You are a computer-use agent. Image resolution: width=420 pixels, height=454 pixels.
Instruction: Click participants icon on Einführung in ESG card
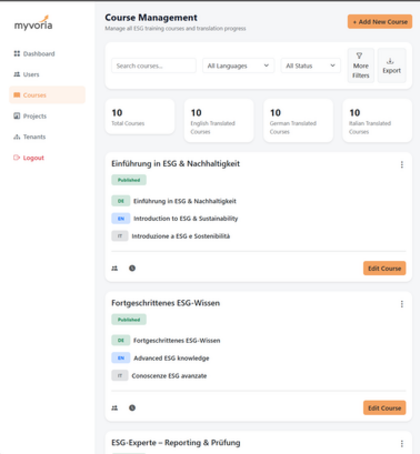coord(115,268)
